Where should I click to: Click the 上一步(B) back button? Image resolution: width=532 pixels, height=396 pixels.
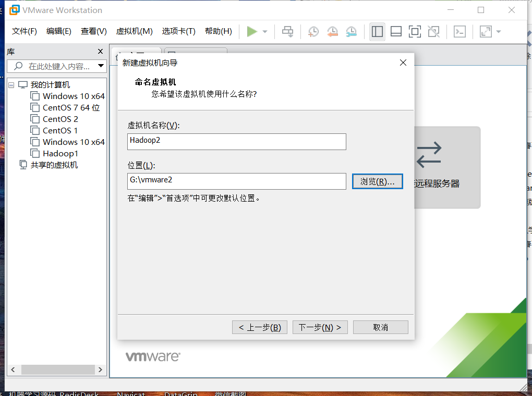coord(260,327)
